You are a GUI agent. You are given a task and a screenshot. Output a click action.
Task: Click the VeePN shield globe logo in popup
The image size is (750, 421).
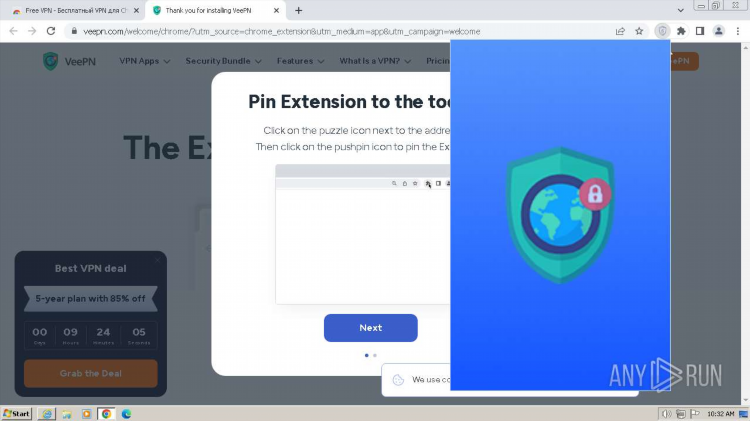pyautogui.click(x=560, y=215)
